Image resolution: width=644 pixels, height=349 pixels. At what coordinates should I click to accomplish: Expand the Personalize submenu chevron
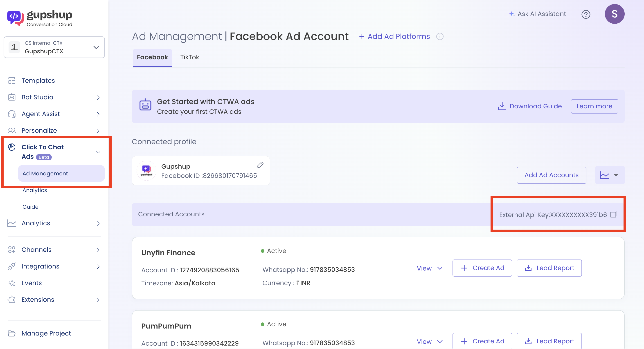pos(98,131)
